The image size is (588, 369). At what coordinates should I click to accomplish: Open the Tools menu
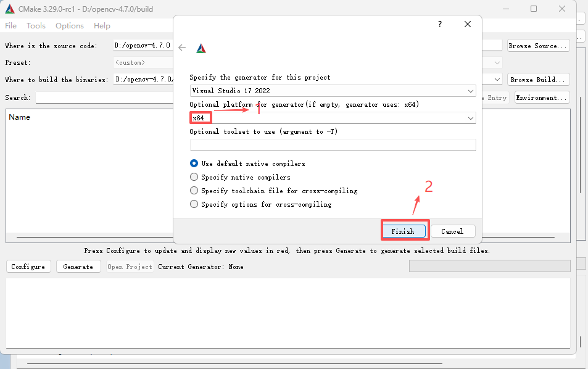(x=36, y=25)
